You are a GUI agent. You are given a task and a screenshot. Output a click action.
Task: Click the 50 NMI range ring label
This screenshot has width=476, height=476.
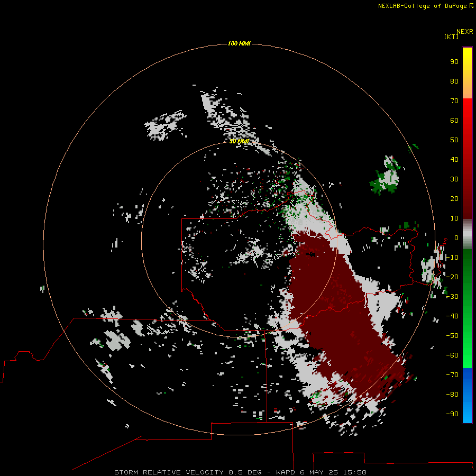(239, 141)
